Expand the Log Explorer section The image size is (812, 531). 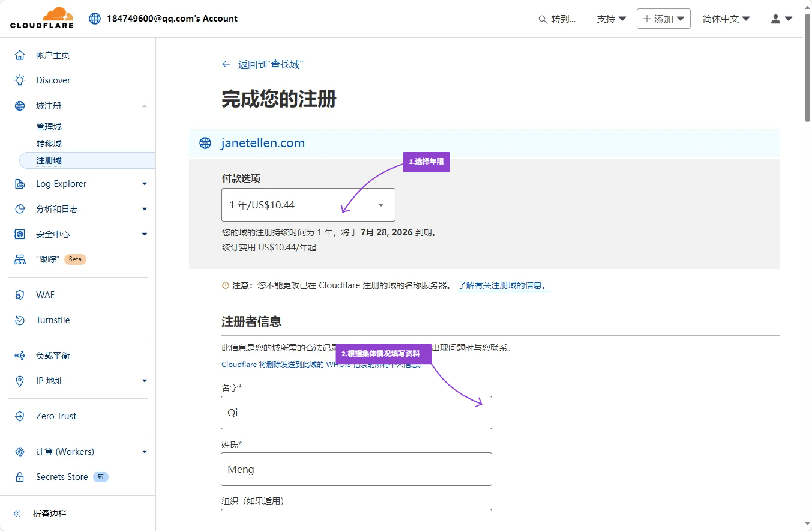144,184
